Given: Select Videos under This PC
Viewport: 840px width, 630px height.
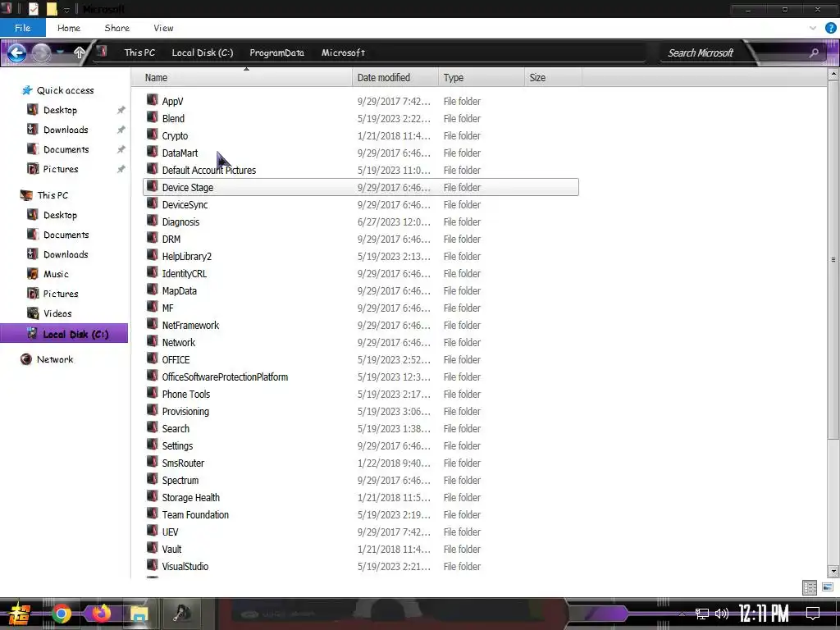Looking at the screenshot, I should coord(57,313).
